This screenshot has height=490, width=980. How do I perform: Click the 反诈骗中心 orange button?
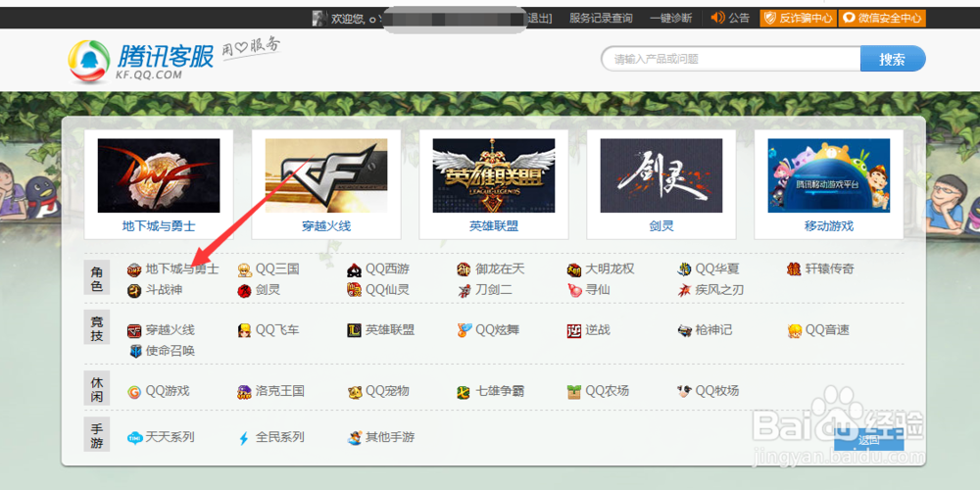[798, 18]
